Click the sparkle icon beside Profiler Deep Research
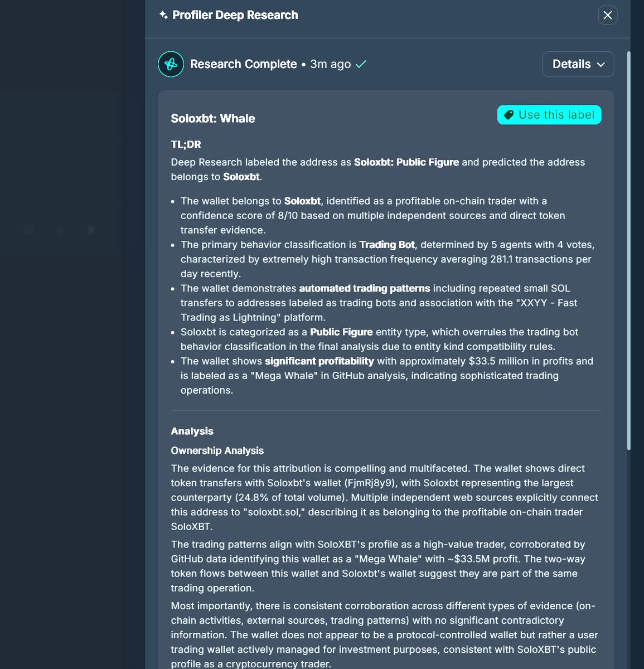Screen dimensions: 644x669 [x=163, y=15]
